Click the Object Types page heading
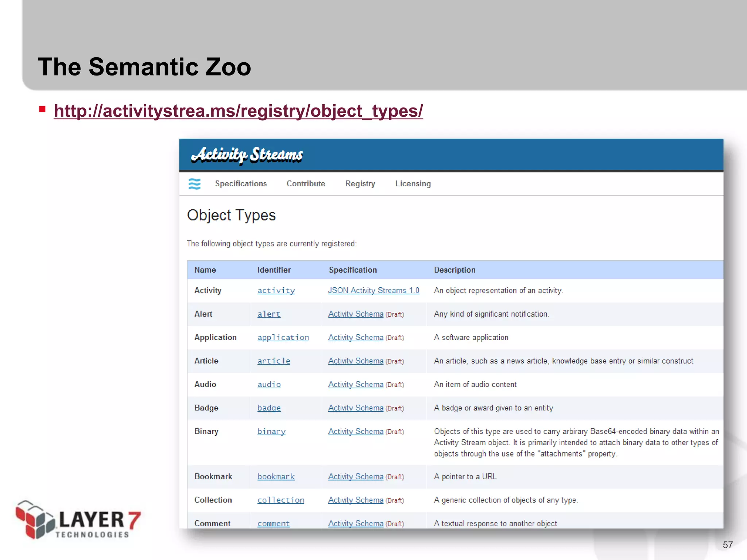The width and height of the screenshot is (747, 560). (x=231, y=215)
